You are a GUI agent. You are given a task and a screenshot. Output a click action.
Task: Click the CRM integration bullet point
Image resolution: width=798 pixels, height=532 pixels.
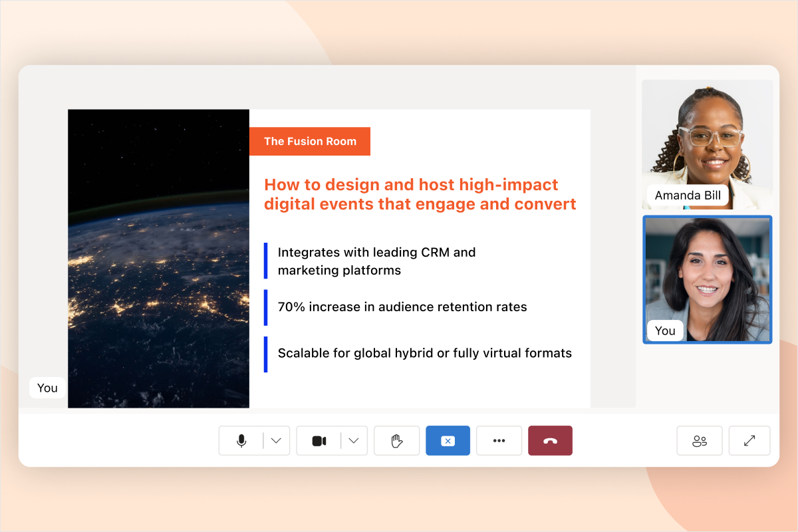coord(376,261)
